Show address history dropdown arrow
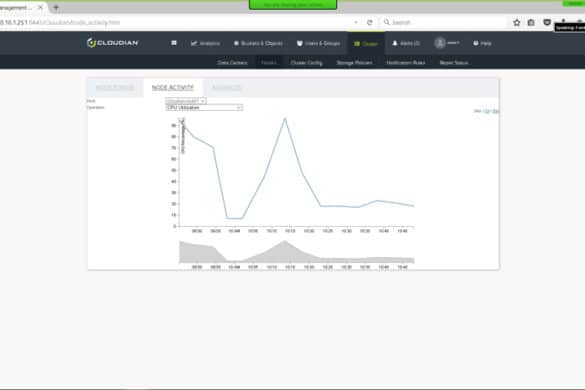 tap(356, 22)
